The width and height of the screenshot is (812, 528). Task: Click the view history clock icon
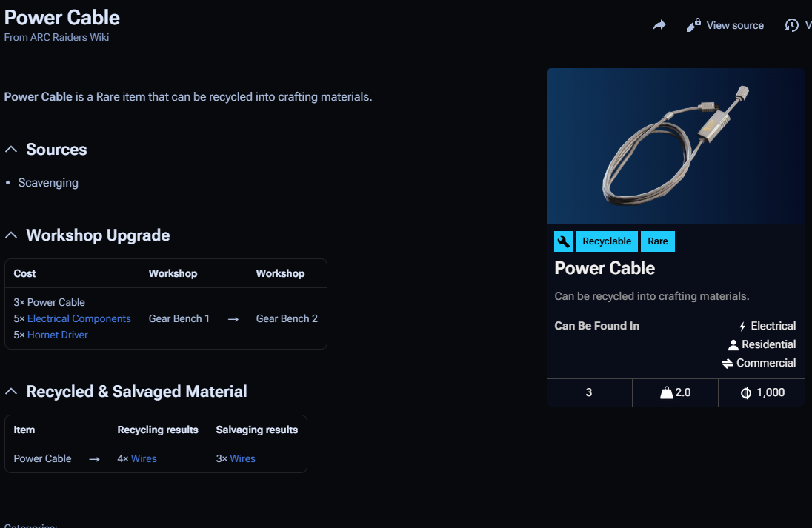pos(792,25)
